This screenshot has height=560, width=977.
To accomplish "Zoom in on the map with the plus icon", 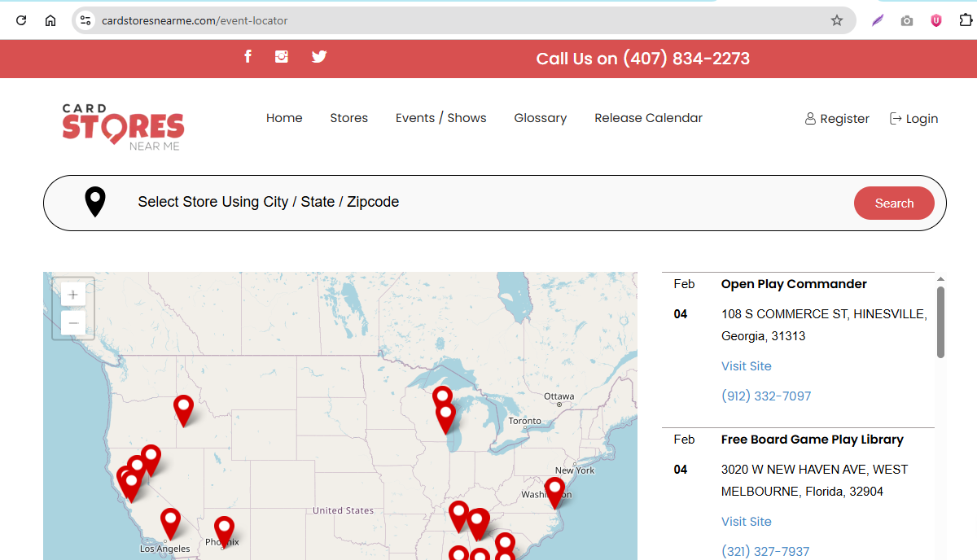I will (72, 294).
